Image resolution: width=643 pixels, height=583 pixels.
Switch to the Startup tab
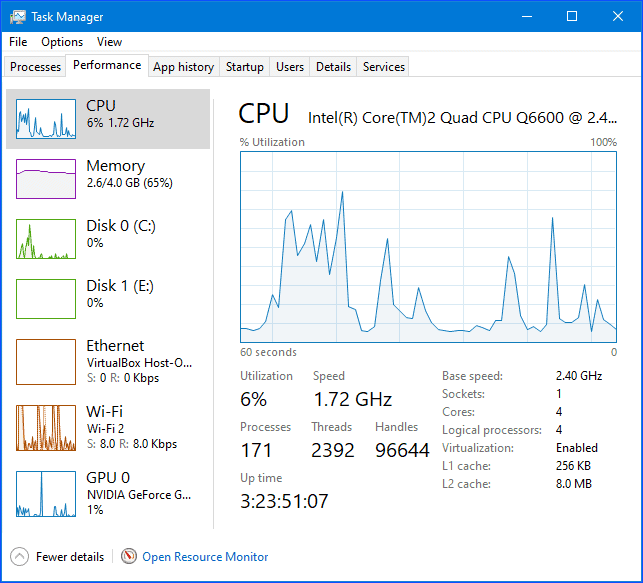pos(244,67)
